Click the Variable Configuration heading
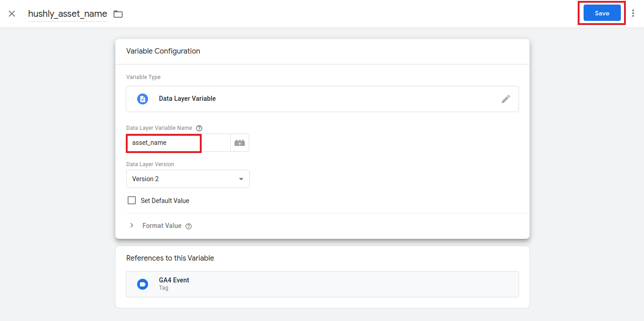Image resolution: width=644 pixels, height=321 pixels. click(163, 51)
